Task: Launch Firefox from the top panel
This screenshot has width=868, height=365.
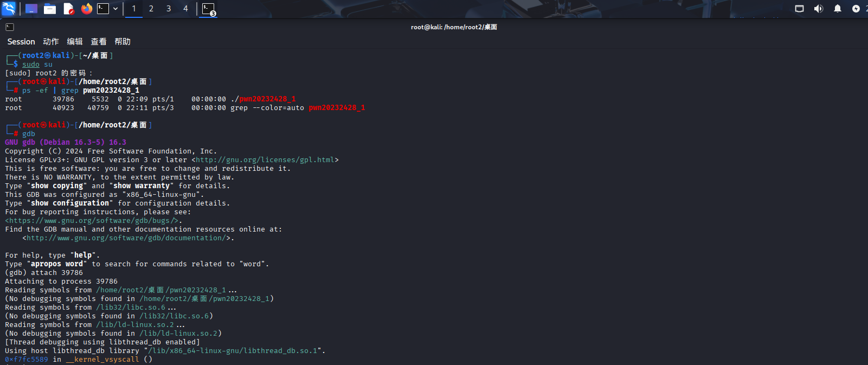Action: point(86,9)
